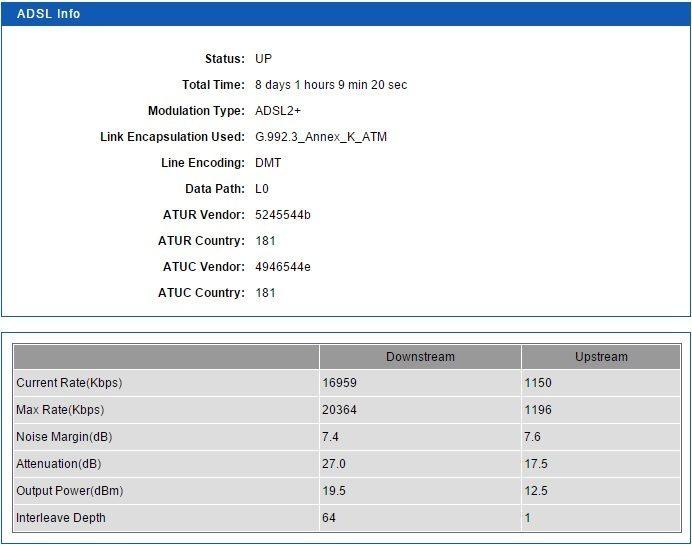Click the ATUR Country label
692x545 pixels.
pyautogui.click(x=201, y=241)
